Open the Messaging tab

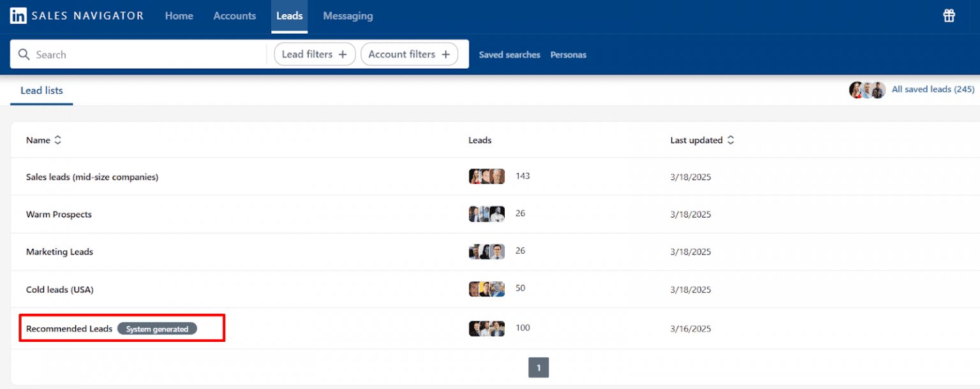(x=348, y=16)
